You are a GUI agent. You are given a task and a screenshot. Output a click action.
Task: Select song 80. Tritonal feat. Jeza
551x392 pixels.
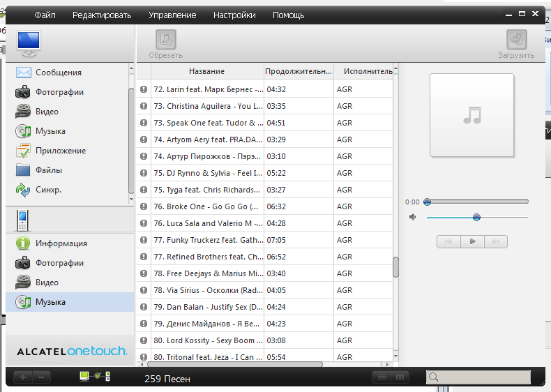click(x=264, y=356)
